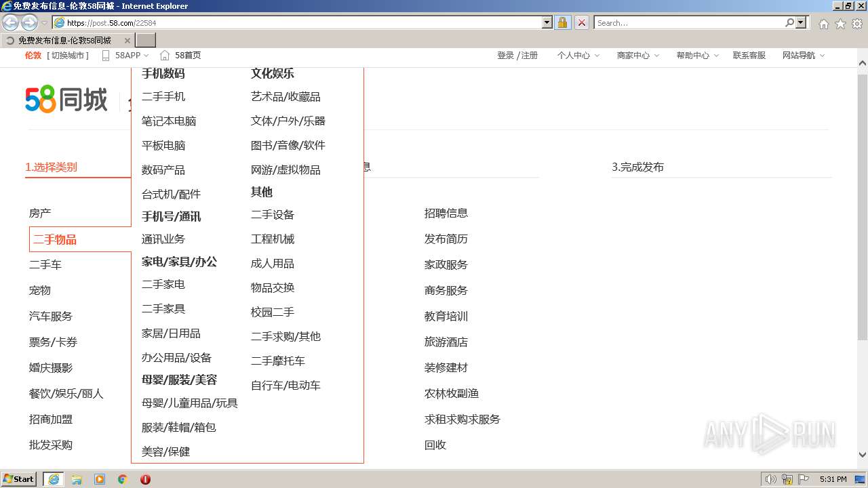Click the 切换城市 link
The image size is (868, 488).
click(x=68, y=56)
